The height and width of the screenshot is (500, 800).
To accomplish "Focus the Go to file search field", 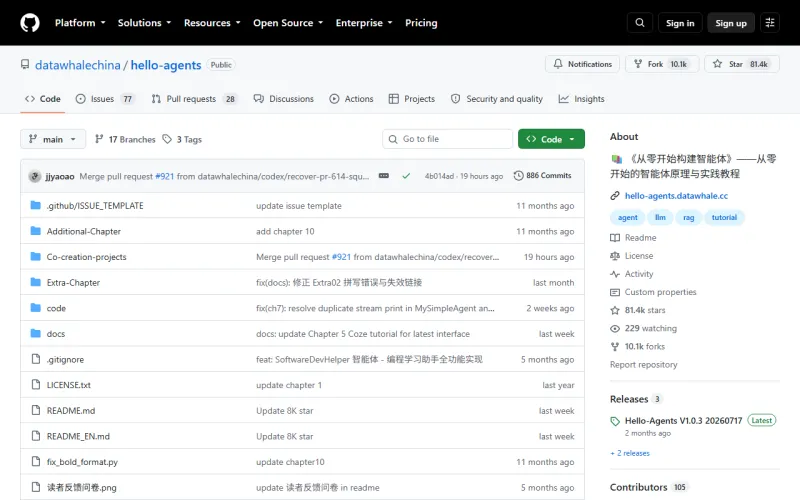I will [x=447, y=139].
